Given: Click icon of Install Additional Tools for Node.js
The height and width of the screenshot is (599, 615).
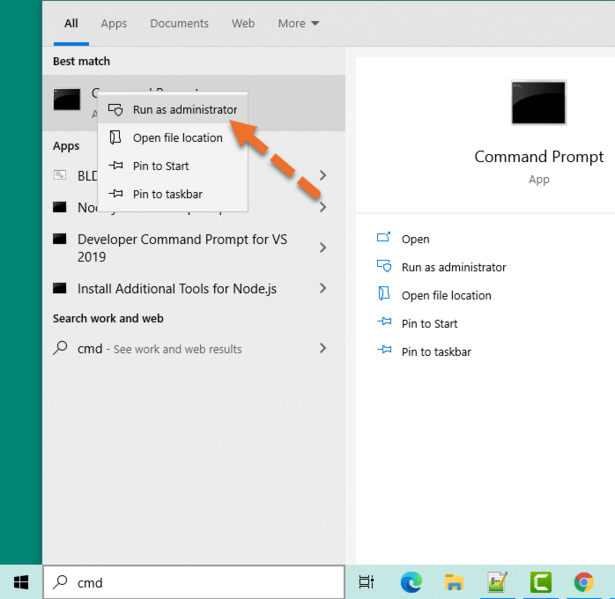Looking at the screenshot, I should click(60, 288).
